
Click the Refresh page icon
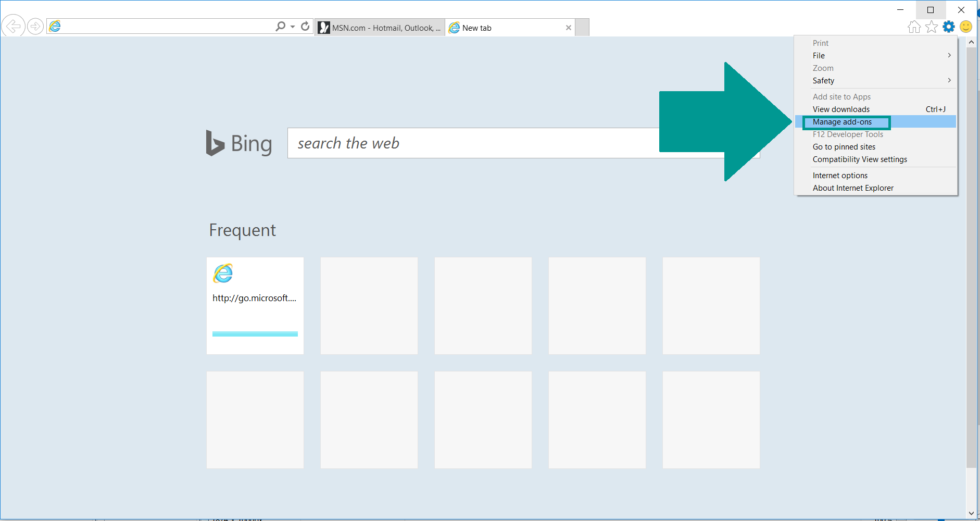[x=305, y=26]
